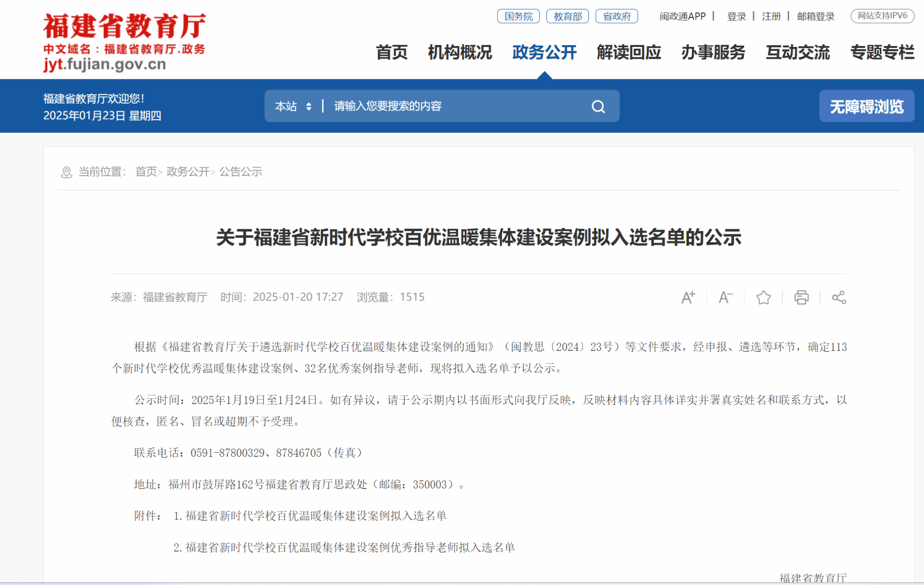This screenshot has width=924, height=585.
Task: Click the 无障碍浏览 accessibility button
Action: click(866, 107)
